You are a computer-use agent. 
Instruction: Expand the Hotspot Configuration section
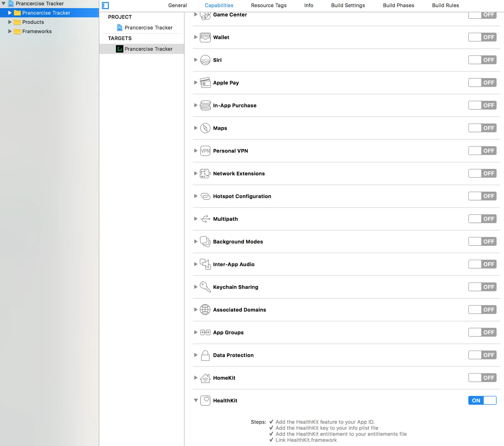(x=196, y=196)
